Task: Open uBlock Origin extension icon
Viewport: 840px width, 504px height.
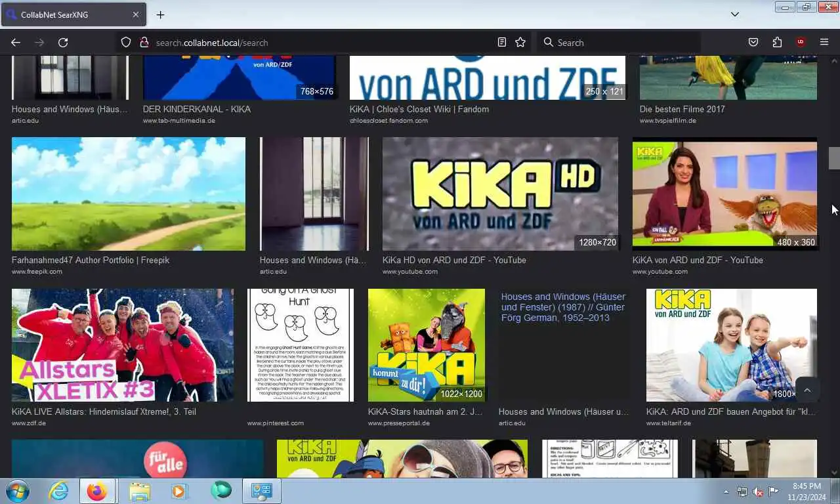Action: [x=801, y=43]
